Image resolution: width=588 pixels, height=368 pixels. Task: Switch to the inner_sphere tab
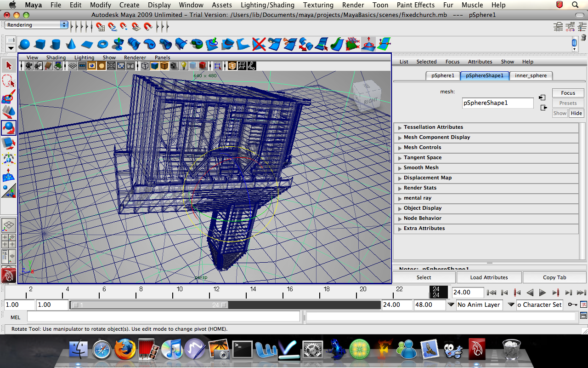[531, 75]
